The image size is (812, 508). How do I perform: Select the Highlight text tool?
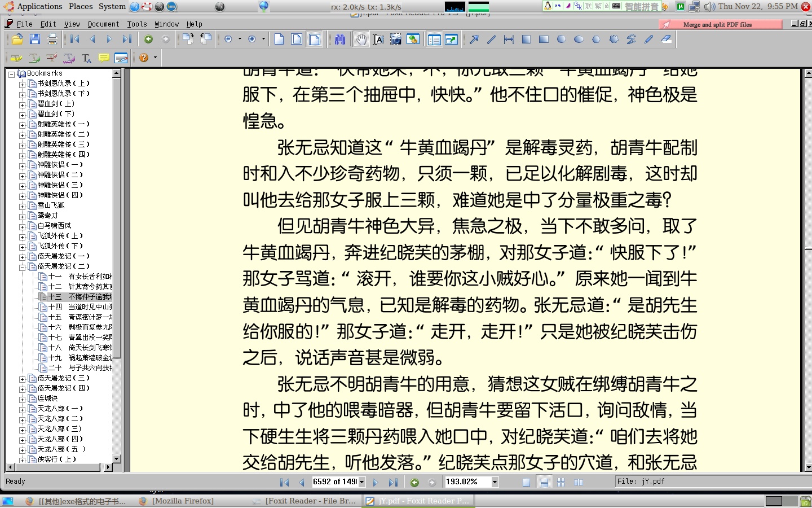pyautogui.click(x=16, y=58)
